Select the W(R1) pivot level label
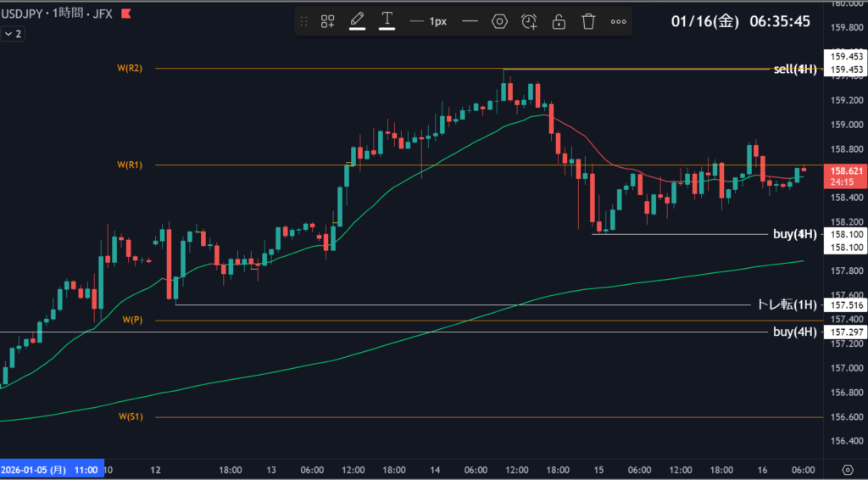This screenshot has width=868, height=480. click(x=131, y=165)
